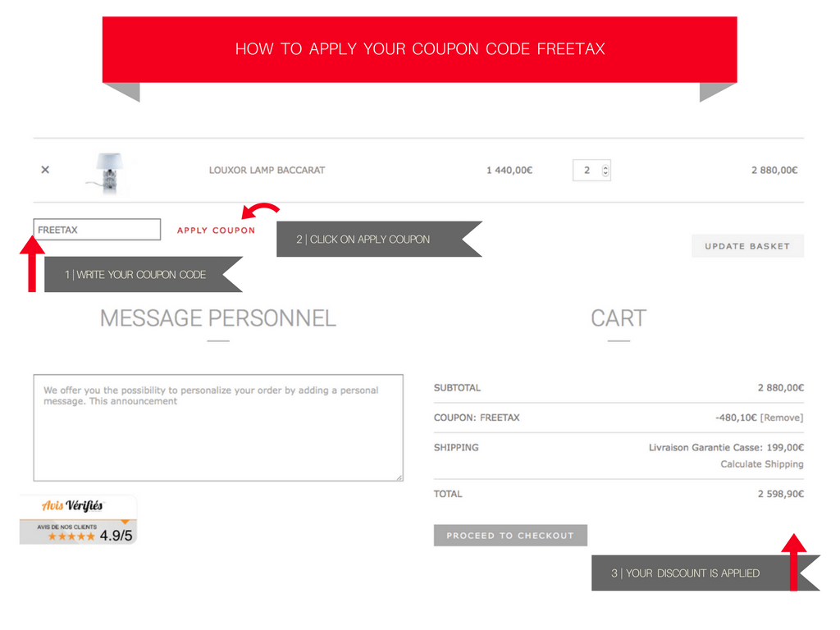The height and width of the screenshot is (630, 840).
Task: Click the Louxor Lamp Baccarat product name
Action: (267, 171)
